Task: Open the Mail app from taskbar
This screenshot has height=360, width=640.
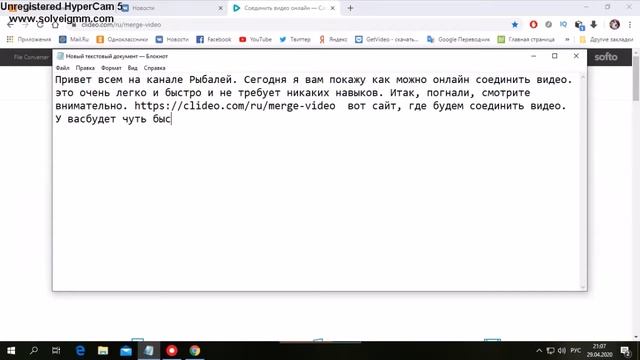Action: click(126, 351)
